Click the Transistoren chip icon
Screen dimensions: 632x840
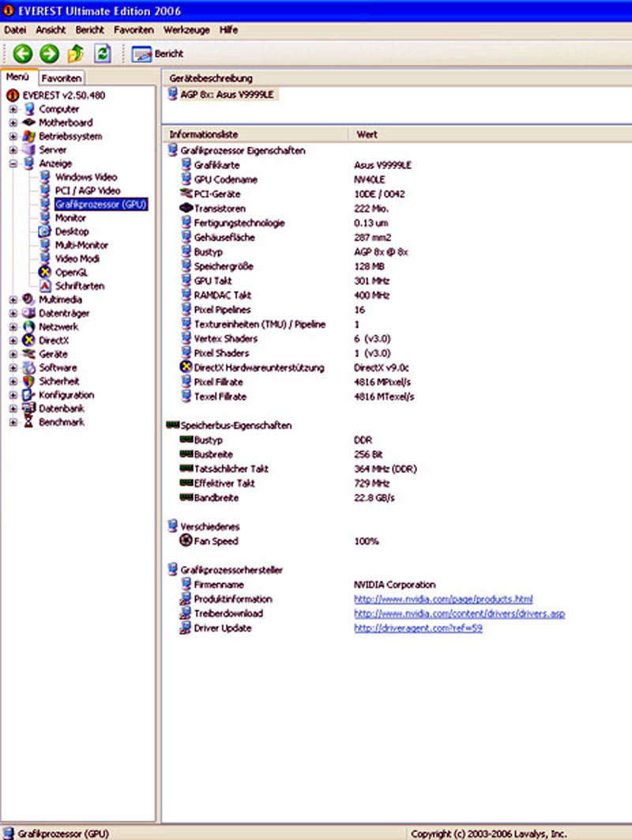click(186, 208)
